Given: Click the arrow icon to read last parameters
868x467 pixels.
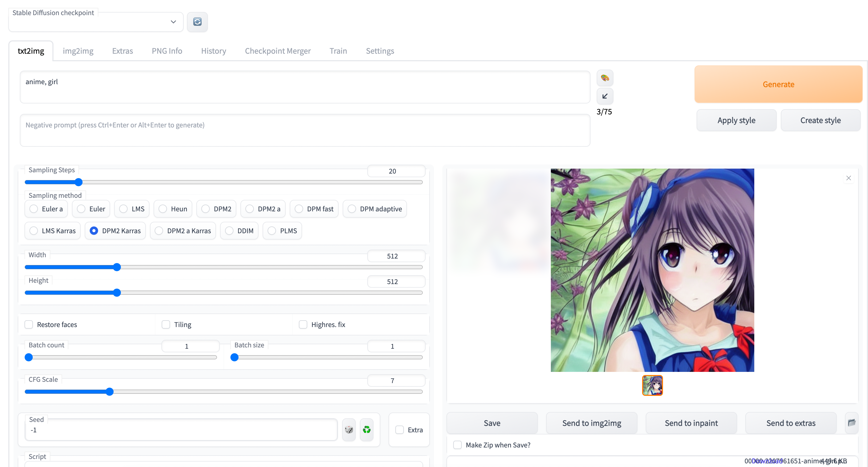Looking at the screenshot, I should point(605,96).
